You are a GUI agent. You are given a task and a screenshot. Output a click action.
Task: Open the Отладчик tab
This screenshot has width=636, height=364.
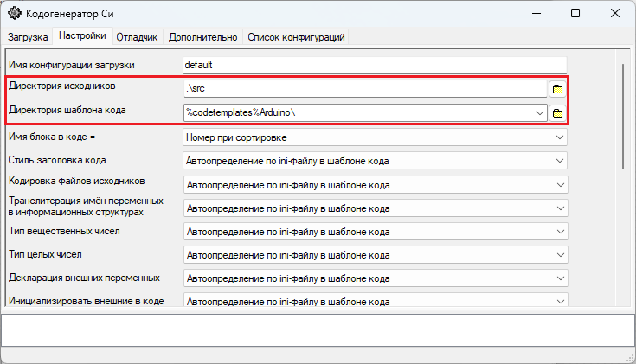[138, 37]
